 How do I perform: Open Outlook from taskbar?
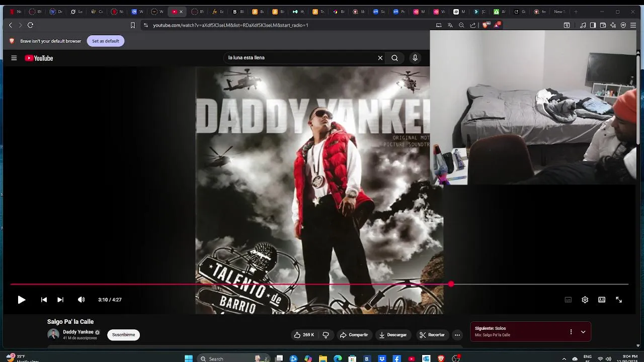point(426,358)
